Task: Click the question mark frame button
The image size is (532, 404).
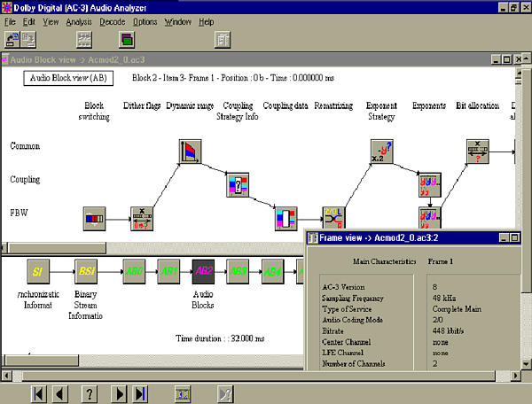Action: (90, 394)
